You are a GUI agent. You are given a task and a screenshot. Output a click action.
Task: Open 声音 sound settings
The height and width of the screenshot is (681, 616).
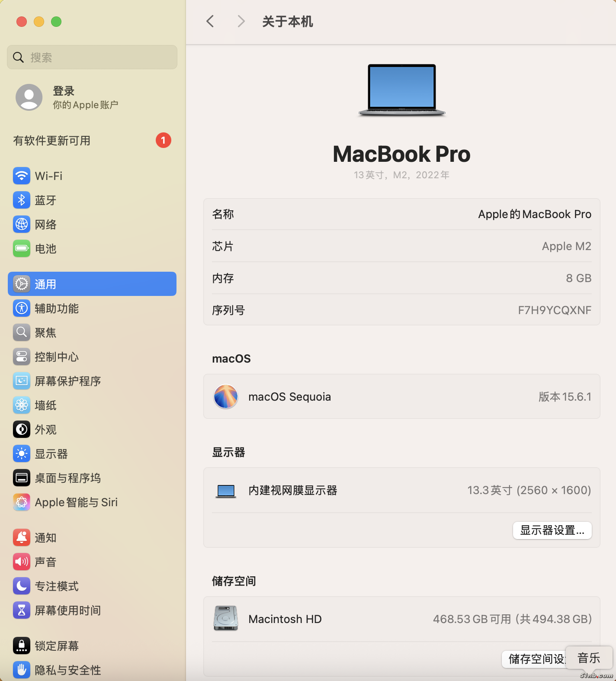point(92,562)
